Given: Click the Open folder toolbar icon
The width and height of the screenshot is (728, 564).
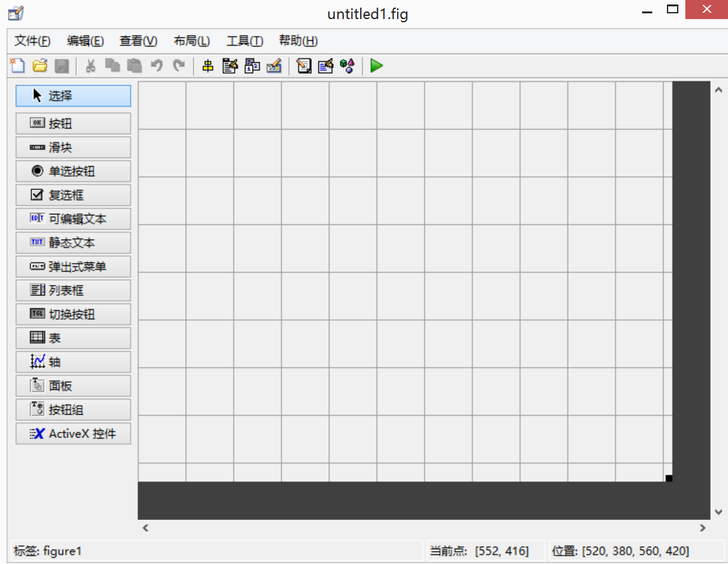Looking at the screenshot, I should click(39, 65).
